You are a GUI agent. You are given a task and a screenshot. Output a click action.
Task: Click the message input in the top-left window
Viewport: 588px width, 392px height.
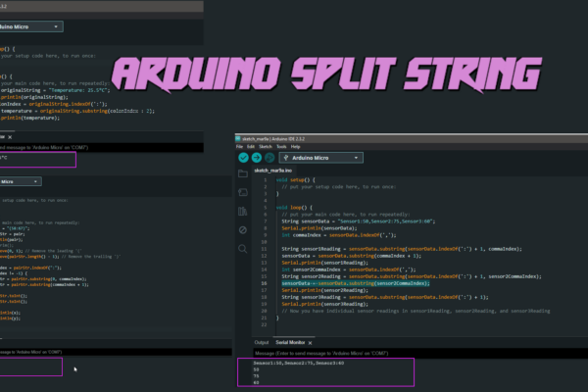[x=102, y=147]
